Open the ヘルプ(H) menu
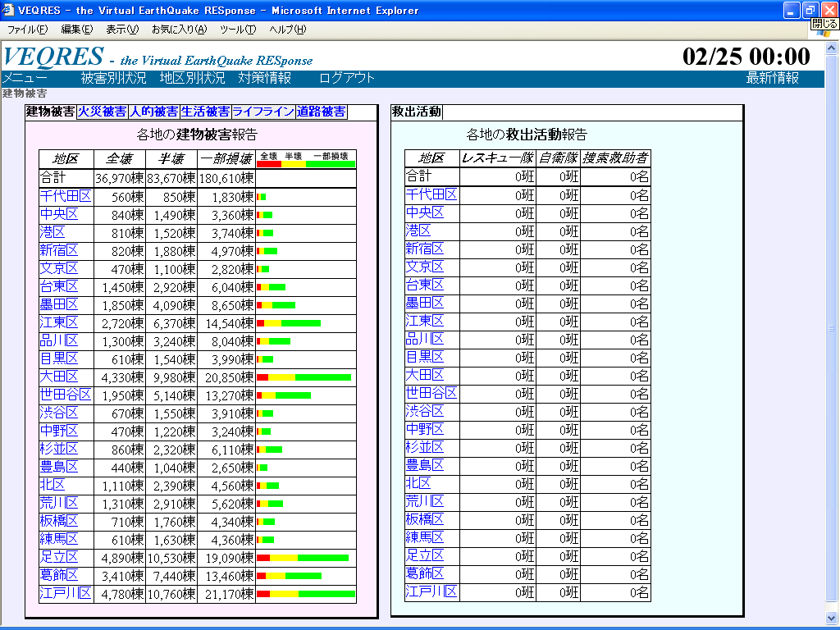The width and height of the screenshot is (840, 630). point(288,30)
